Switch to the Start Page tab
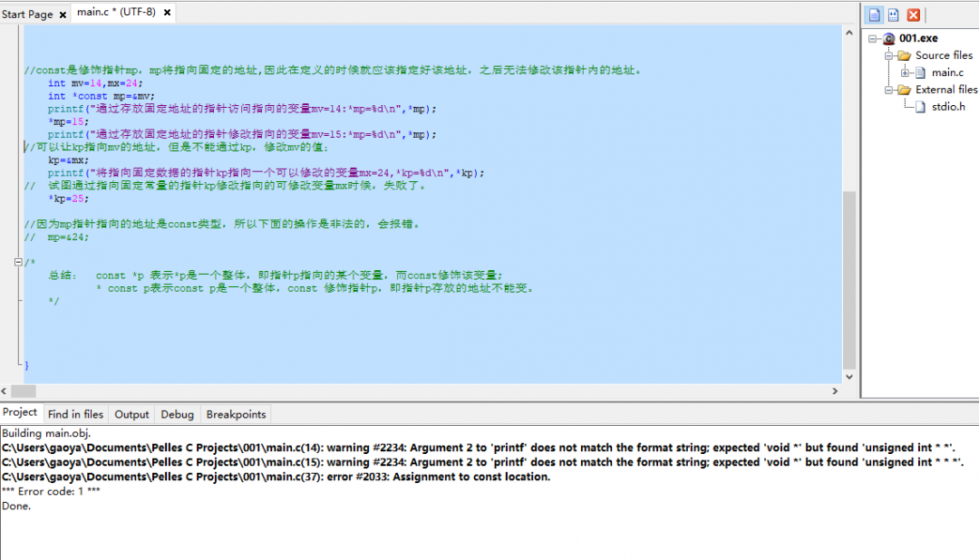 [x=27, y=14]
